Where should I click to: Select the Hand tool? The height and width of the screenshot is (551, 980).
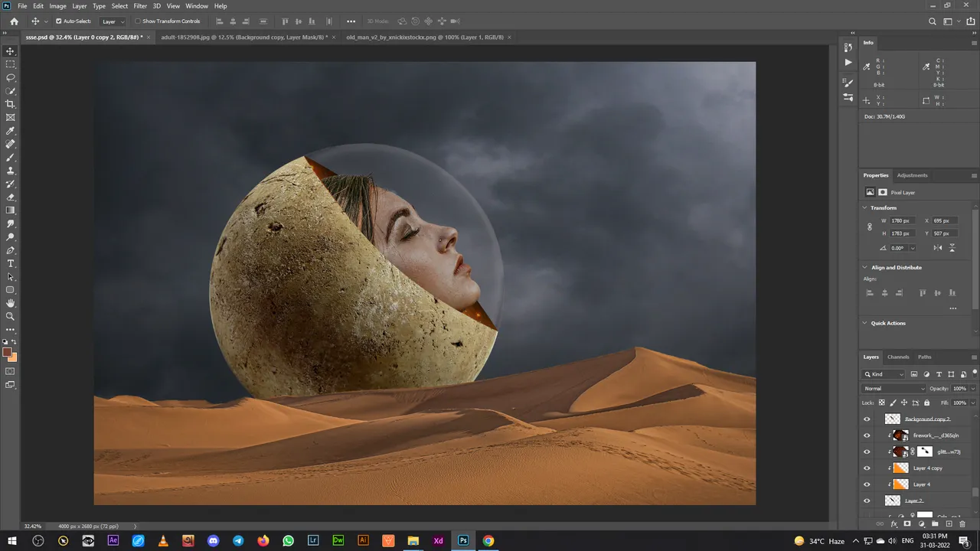(10, 303)
